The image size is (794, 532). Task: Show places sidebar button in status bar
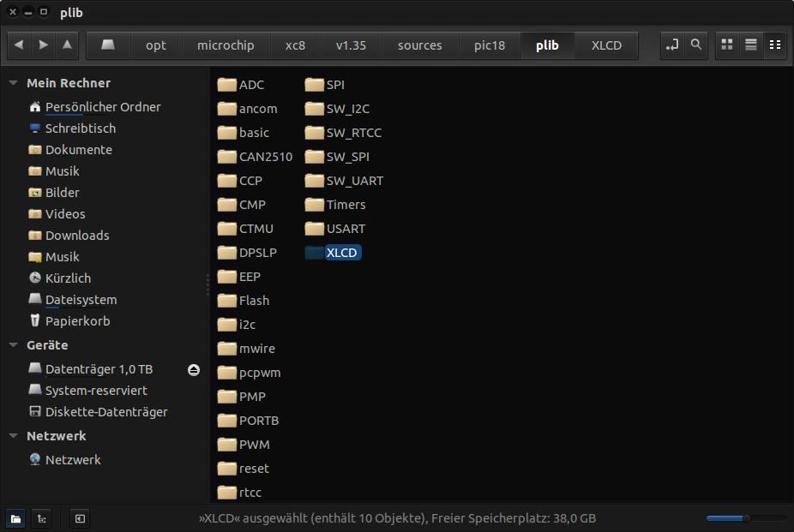(15, 518)
